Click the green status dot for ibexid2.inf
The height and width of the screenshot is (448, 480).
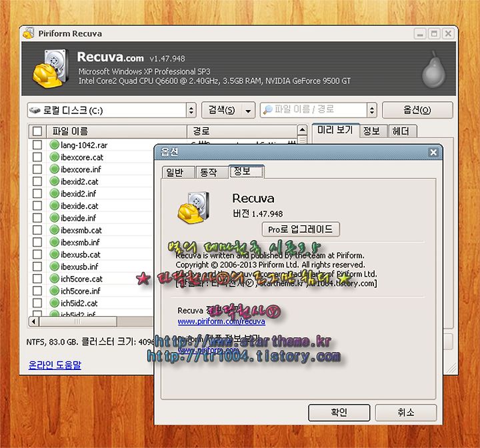(x=54, y=193)
